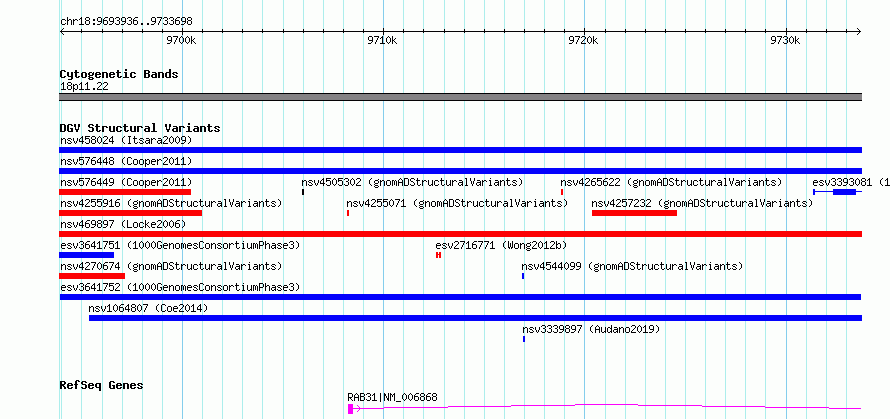Click the RAB31 magenta exon block
Image resolution: width=890 pixels, height=419 pixels.
350,409
